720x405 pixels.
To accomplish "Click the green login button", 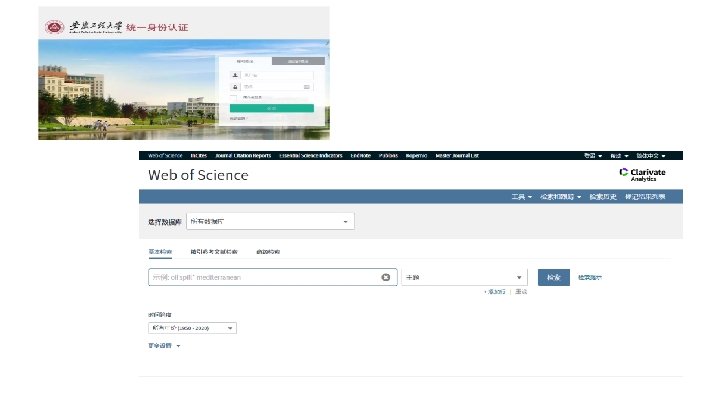I will 272,108.
